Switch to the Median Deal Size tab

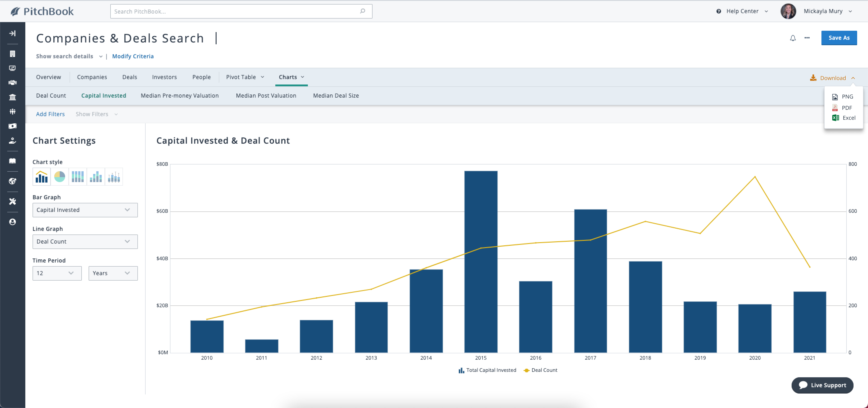pos(336,95)
